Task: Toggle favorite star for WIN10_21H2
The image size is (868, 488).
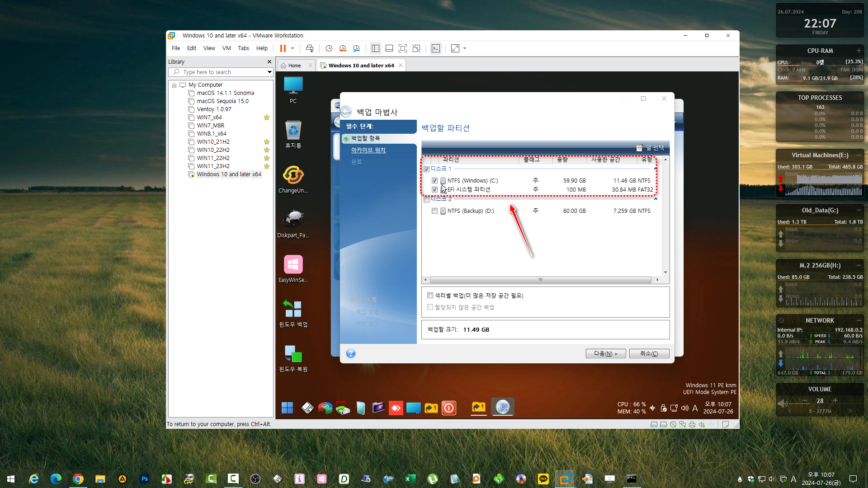Action: (x=267, y=142)
